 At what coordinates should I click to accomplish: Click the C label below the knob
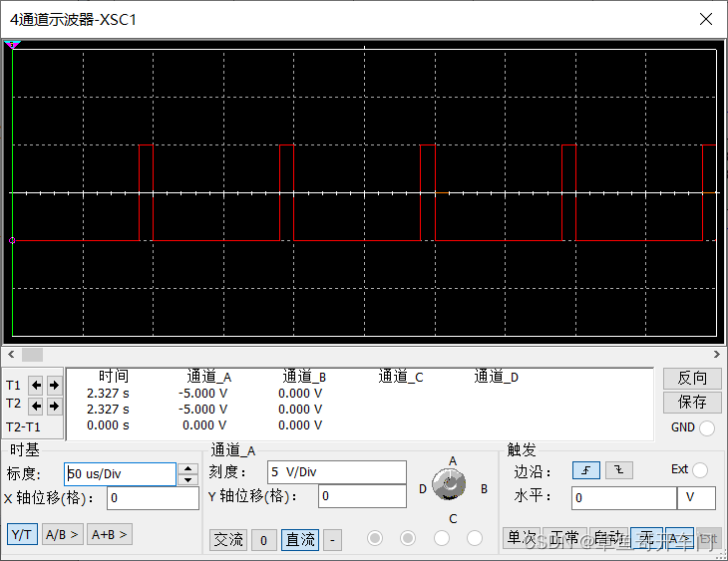453,518
